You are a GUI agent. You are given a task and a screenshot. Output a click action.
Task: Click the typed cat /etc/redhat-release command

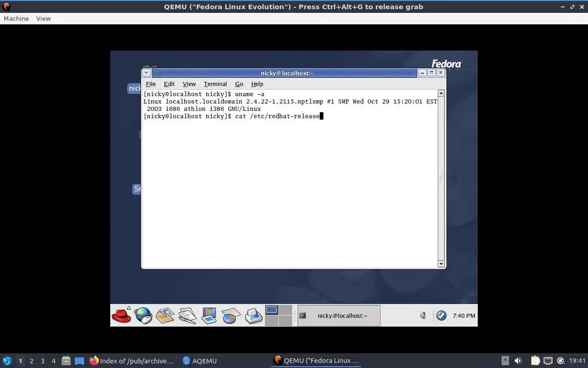pos(277,116)
